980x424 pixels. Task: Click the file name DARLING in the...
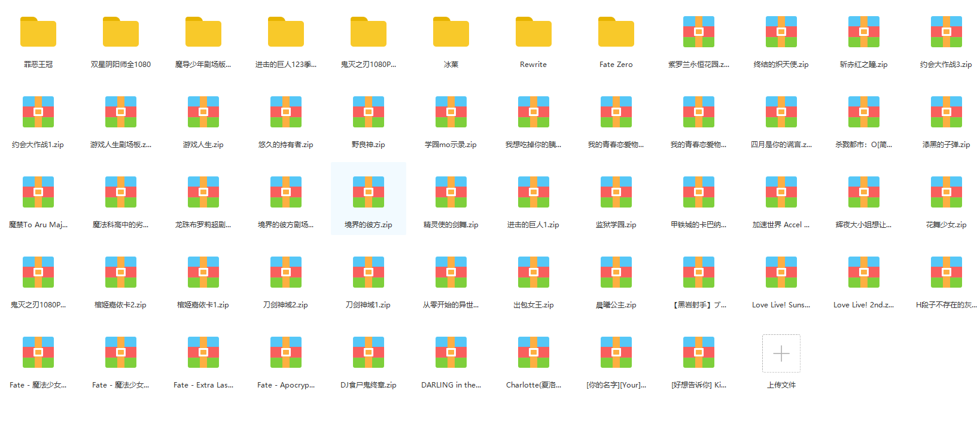click(x=451, y=385)
